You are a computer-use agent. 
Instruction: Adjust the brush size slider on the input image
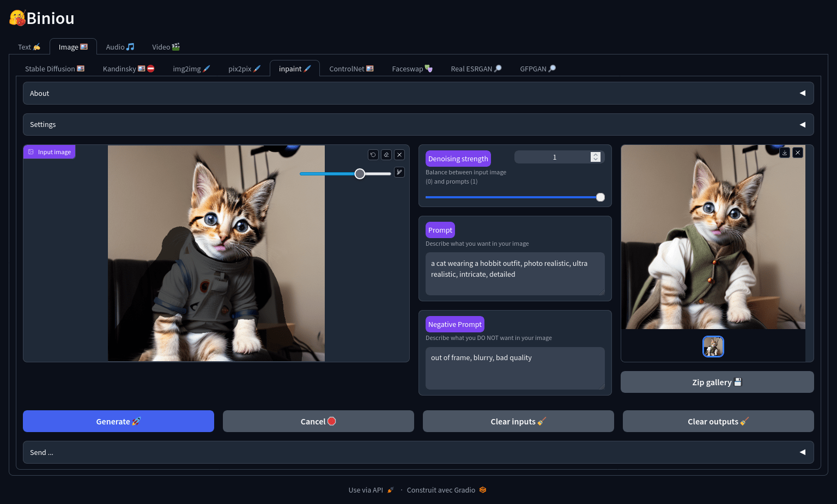(345, 174)
